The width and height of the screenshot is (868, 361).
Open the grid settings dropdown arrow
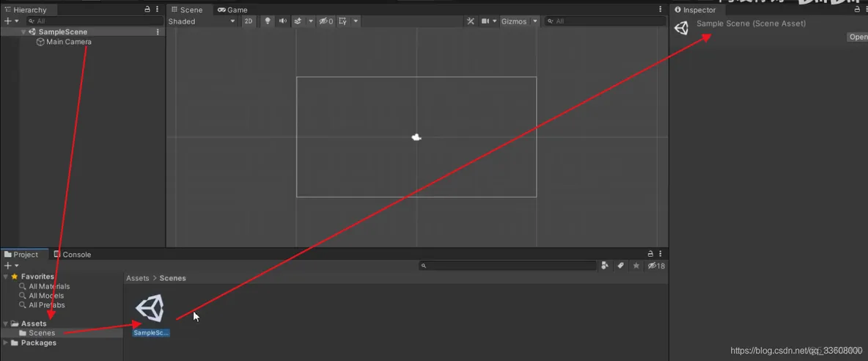[356, 21]
